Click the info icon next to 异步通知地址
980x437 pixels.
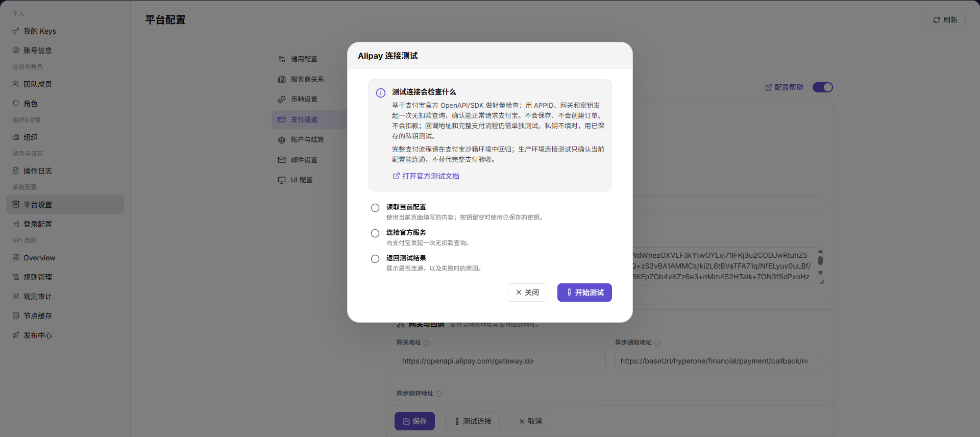tap(657, 343)
